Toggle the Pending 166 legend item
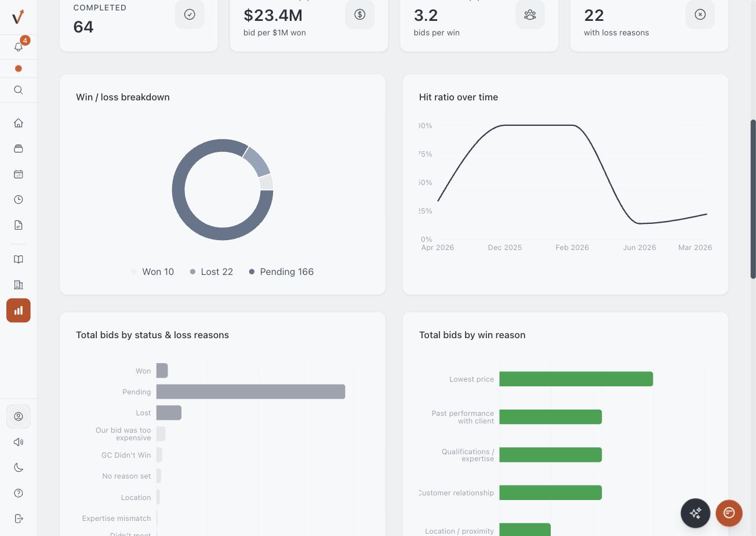This screenshot has width=756, height=536. pos(281,271)
